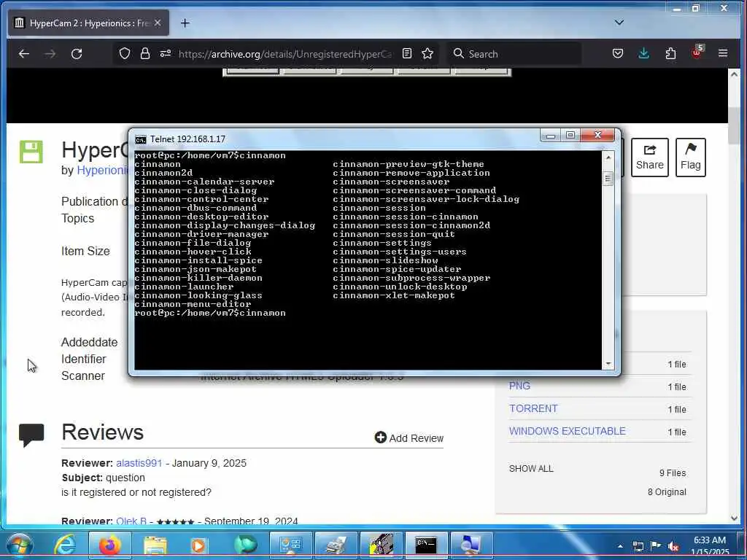Share this archive item
Viewport: 747px width, 560px height.
(649, 157)
